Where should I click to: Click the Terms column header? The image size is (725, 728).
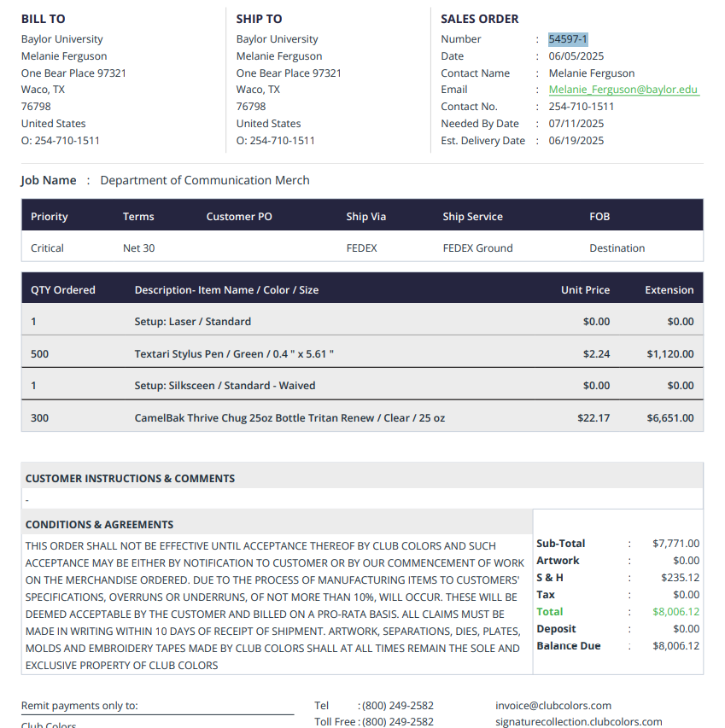click(138, 217)
